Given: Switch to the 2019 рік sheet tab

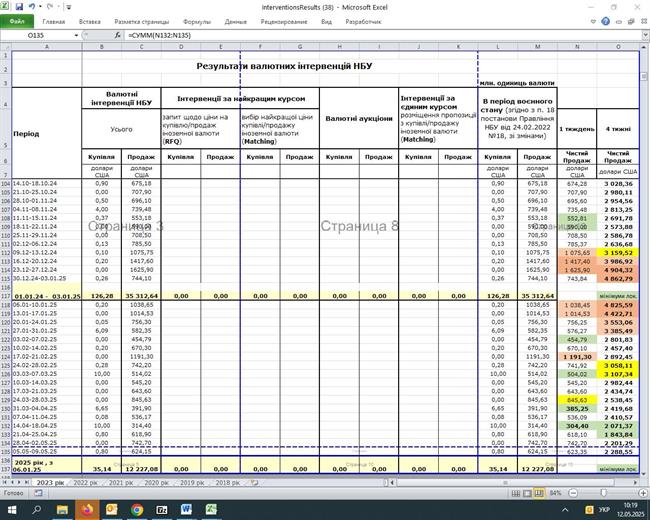Looking at the screenshot, I should [x=192, y=483].
